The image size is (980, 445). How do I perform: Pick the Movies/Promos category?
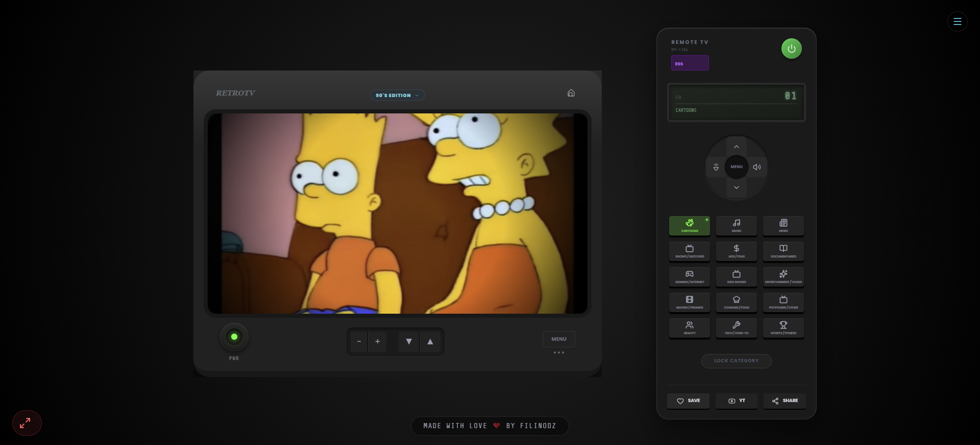[x=689, y=302]
